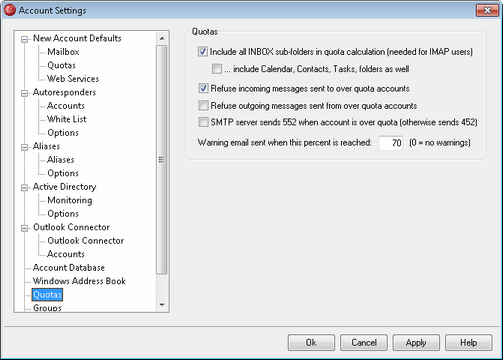The width and height of the screenshot is (503, 360).
Task: Select the Aliases child item under Aliases
Action: pos(61,160)
